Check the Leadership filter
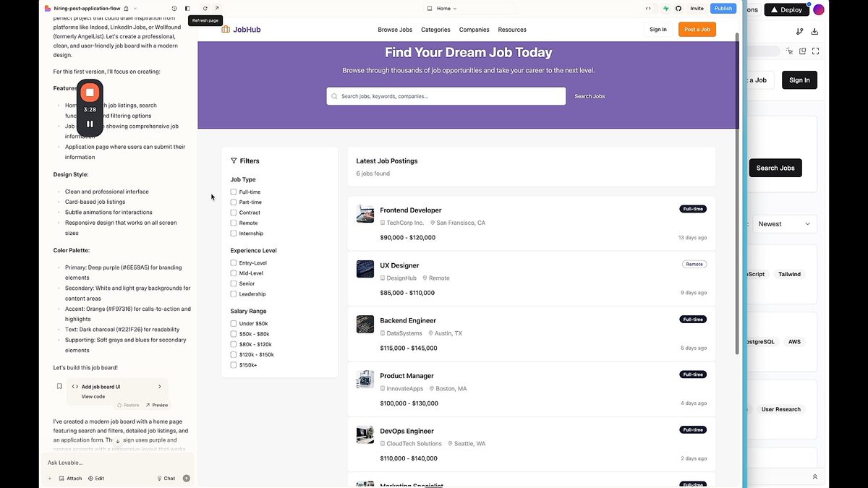 pos(234,294)
